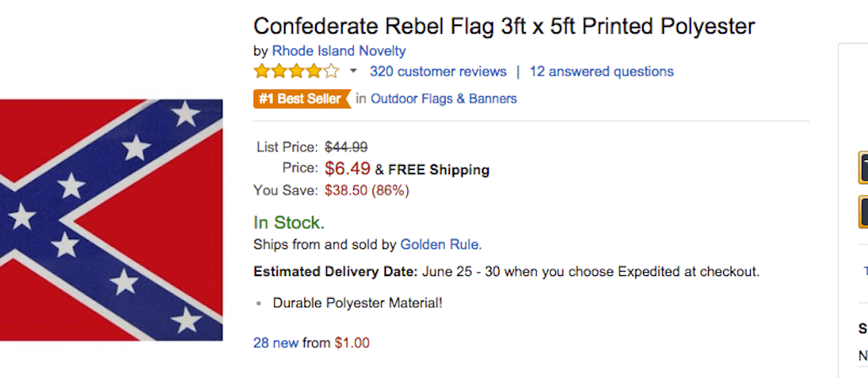Expand the rating breakdown dropdown arrow
This screenshot has width=868, height=378.
tap(353, 72)
